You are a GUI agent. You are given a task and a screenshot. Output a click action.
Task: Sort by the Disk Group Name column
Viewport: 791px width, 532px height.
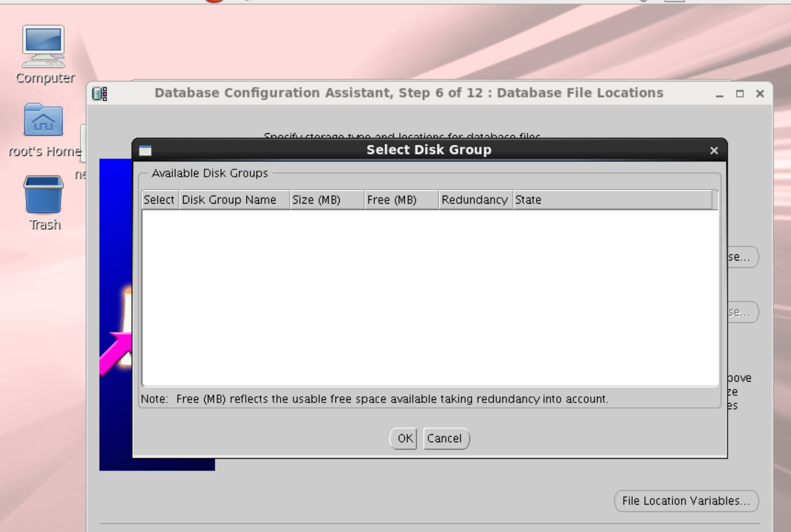(234, 200)
